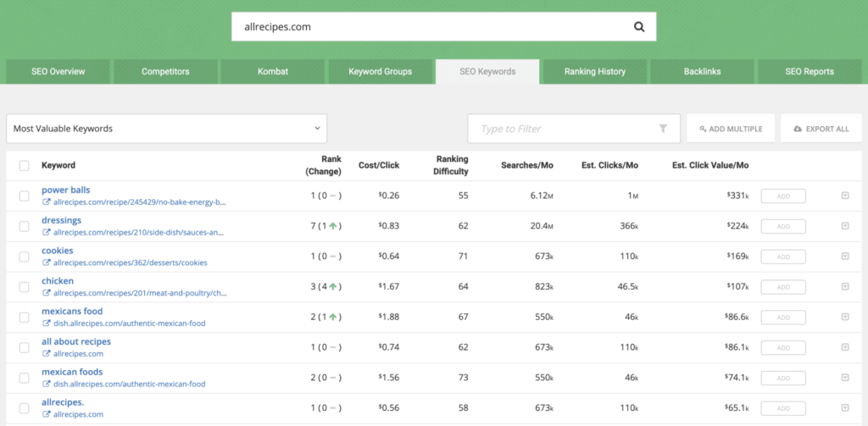The image size is (868, 426).
Task: Open external link icon for dressings URL
Action: tap(47, 233)
